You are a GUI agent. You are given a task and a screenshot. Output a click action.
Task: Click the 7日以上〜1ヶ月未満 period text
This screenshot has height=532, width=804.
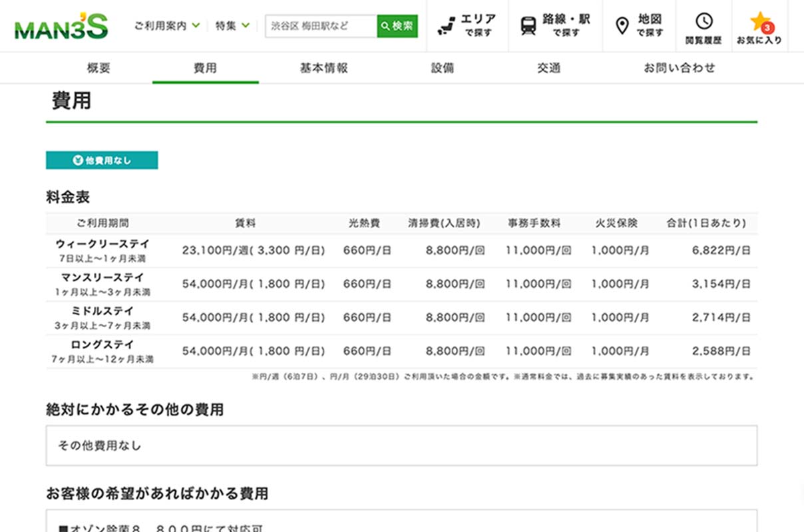(x=102, y=259)
